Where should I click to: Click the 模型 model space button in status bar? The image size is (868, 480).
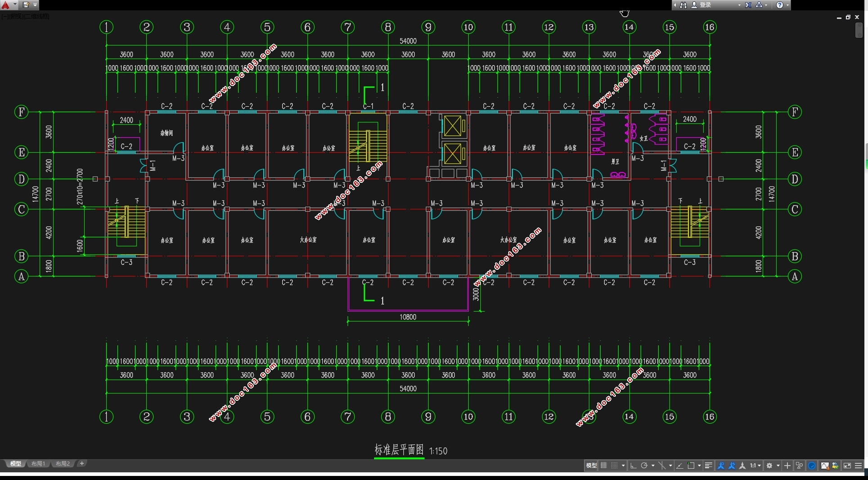(591, 466)
